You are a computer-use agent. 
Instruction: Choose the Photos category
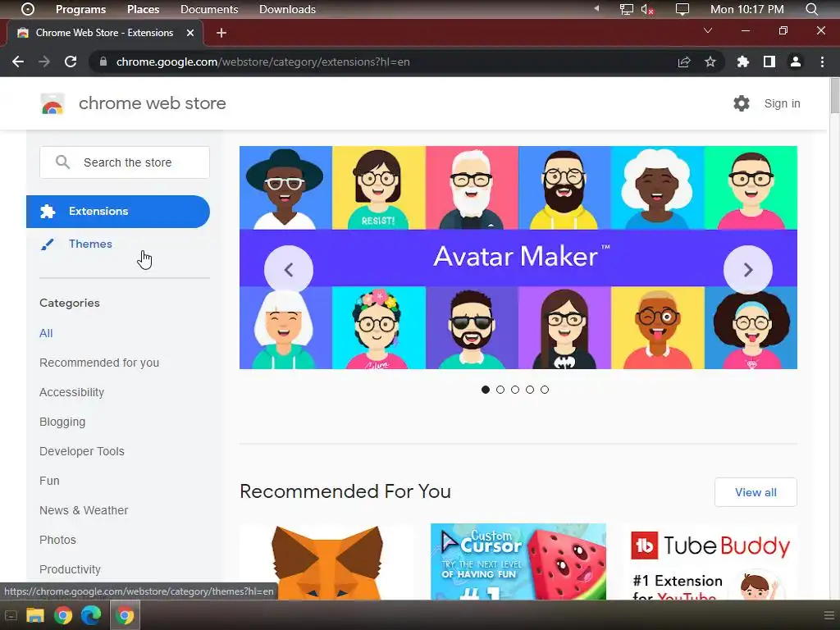[x=58, y=540]
